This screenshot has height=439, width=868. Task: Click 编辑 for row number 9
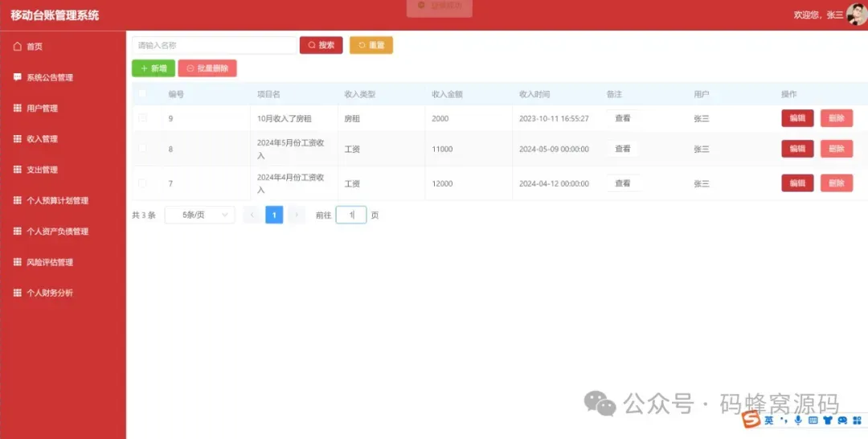coord(797,118)
